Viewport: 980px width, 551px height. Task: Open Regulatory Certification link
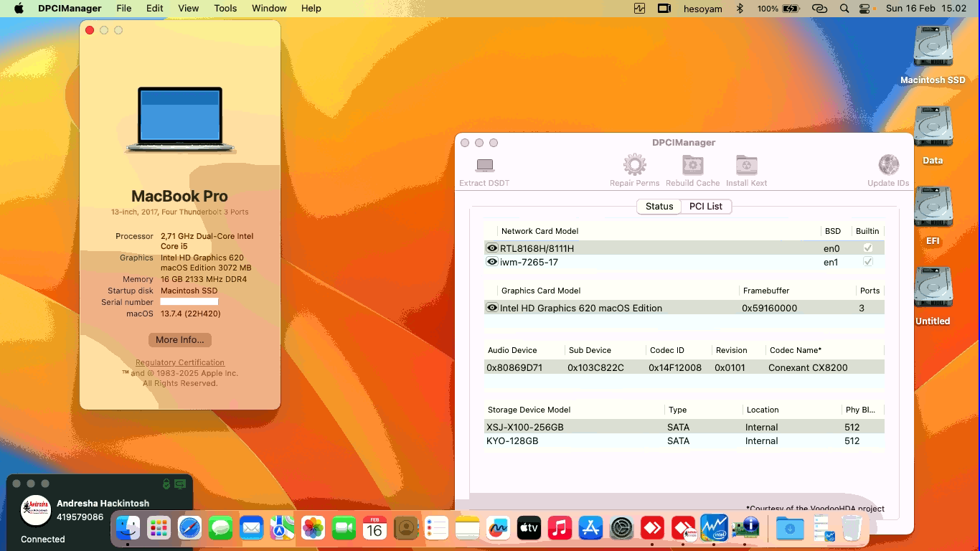click(x=180, y=362)
